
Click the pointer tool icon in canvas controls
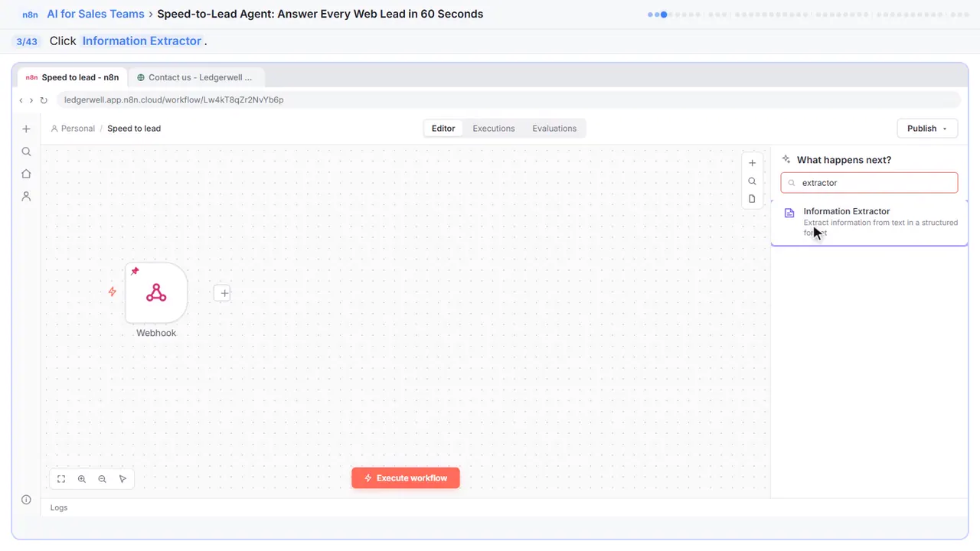coord(122,479)
